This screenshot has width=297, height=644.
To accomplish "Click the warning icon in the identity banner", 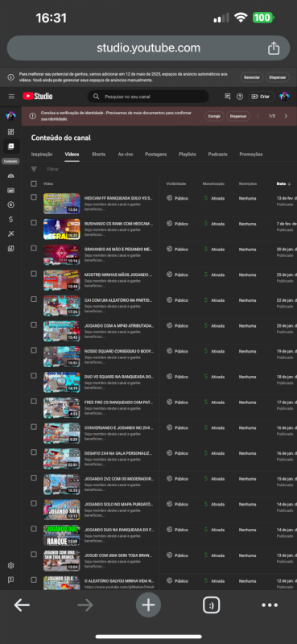I will click(33, 116).
